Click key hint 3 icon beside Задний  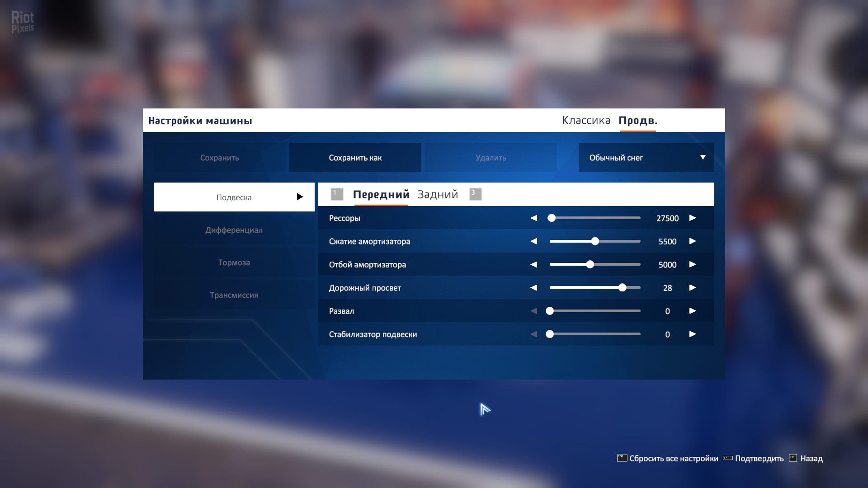click(475, 194)
